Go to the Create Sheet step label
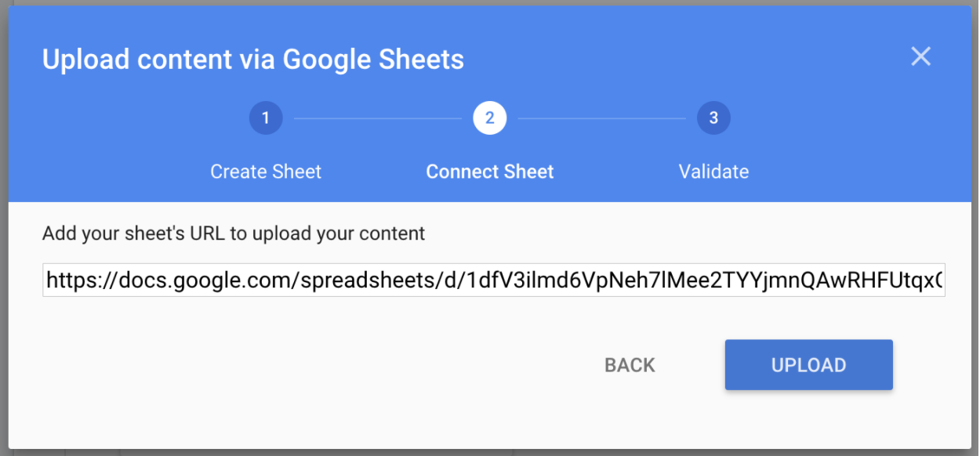This screenshot has width=980, height=456. click(x=266, y=172)
